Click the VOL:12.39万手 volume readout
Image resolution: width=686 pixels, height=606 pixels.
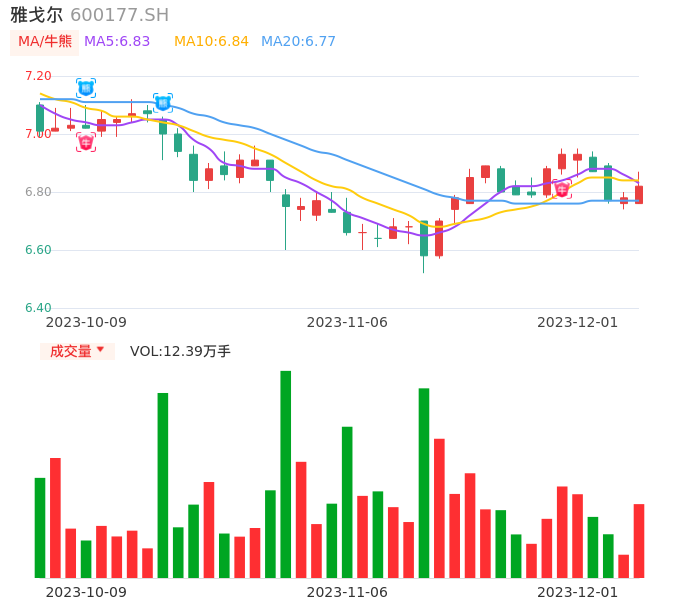tap(180, 351)
